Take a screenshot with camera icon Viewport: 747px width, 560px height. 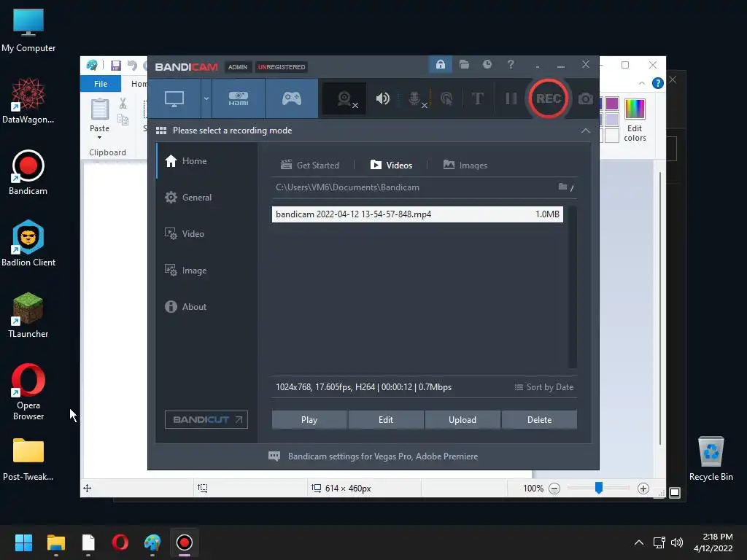586,98
